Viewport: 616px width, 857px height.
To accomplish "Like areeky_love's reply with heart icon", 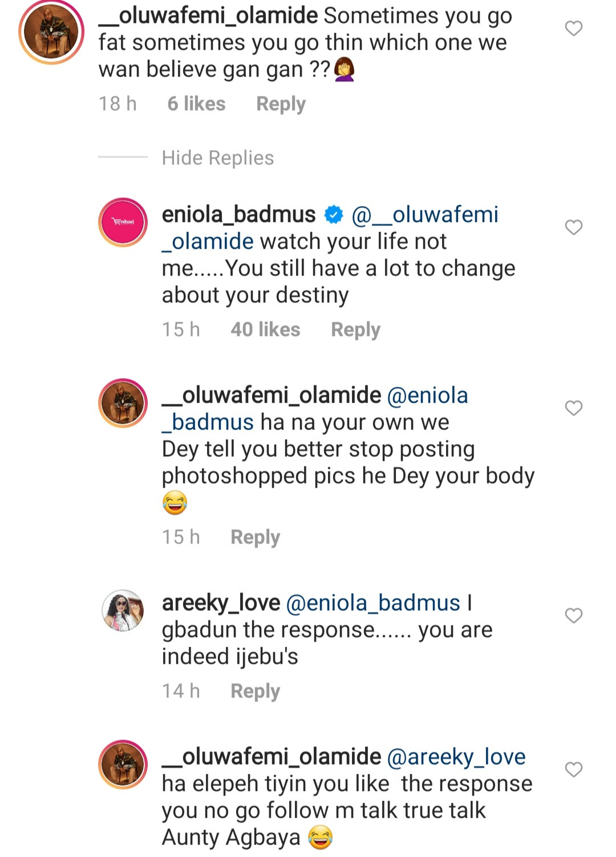I will click(573, 615).
